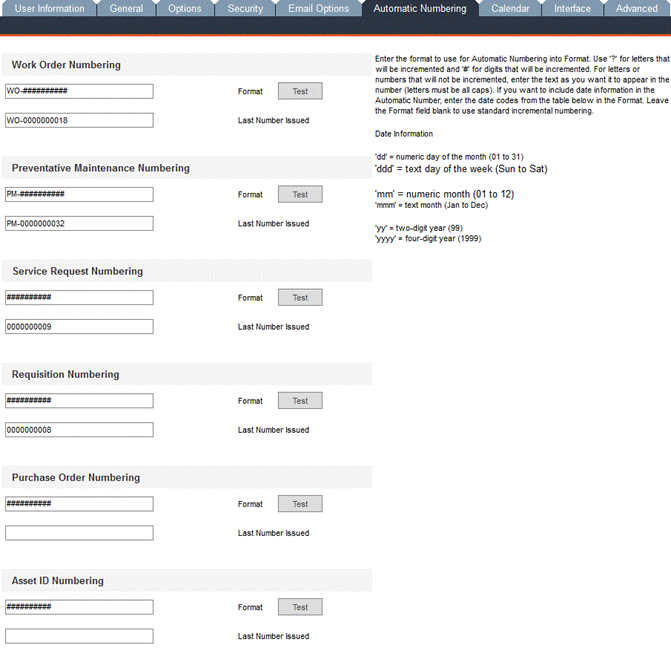671x648 pixels.
Task: Open the User Information tab
Action: (x=49, y=9)
